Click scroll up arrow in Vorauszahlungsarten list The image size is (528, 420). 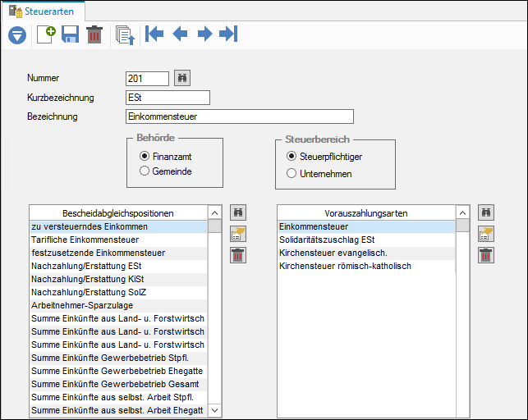[x=462, y=212]
